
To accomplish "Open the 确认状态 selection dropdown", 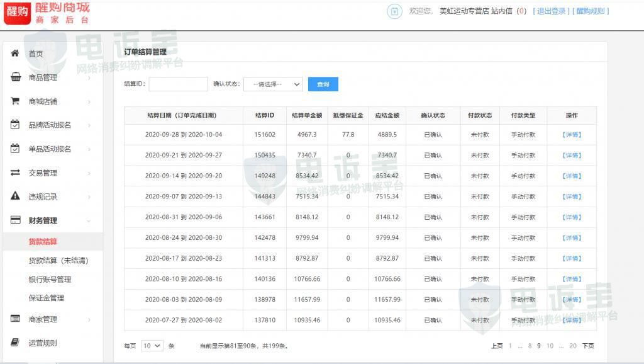I will pos(275,84).
